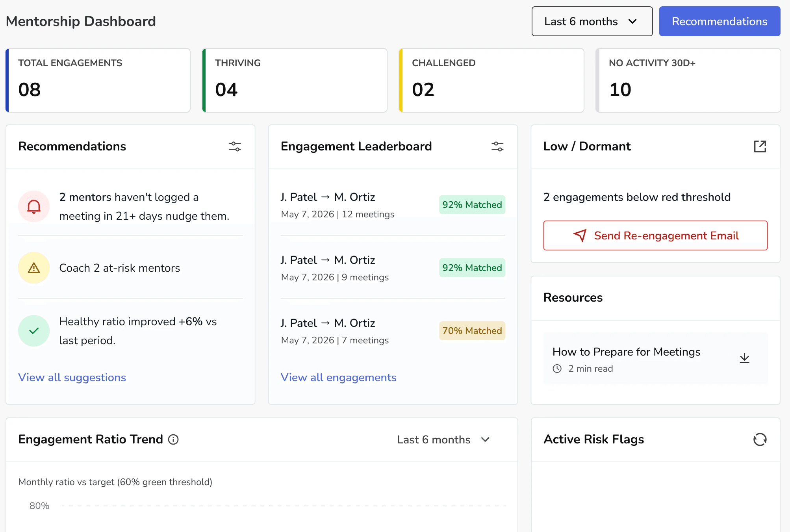
Task: Click the Resources panel heading
Action: point(573,297)
